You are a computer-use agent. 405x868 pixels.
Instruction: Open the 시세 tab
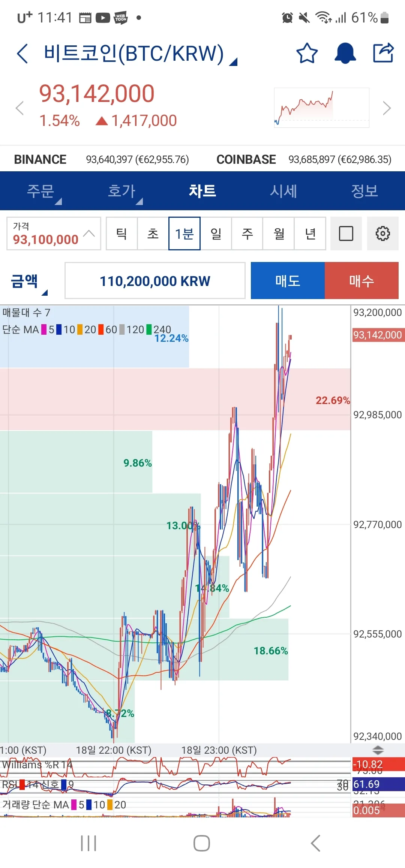283,191
